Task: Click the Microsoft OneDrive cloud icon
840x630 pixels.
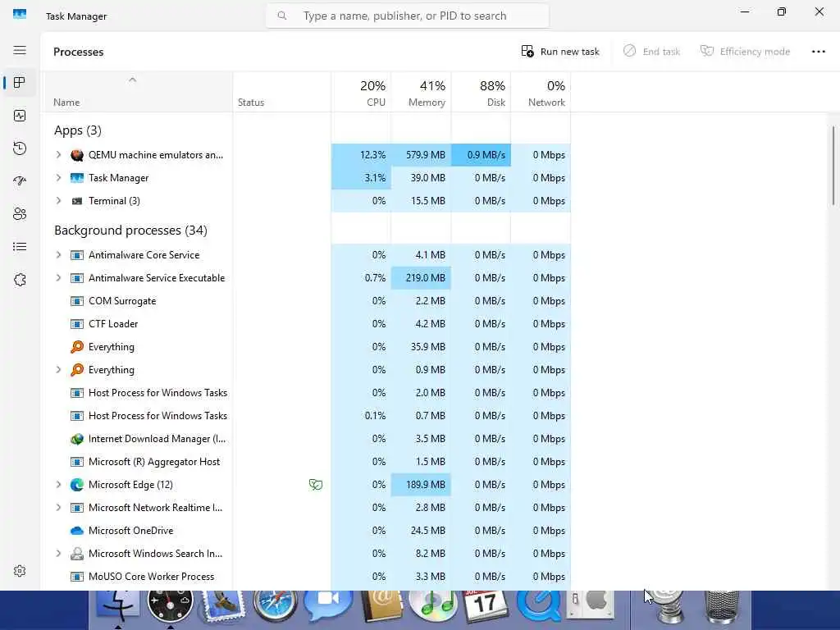Action: pyautogui.click(x=77, y=531)
